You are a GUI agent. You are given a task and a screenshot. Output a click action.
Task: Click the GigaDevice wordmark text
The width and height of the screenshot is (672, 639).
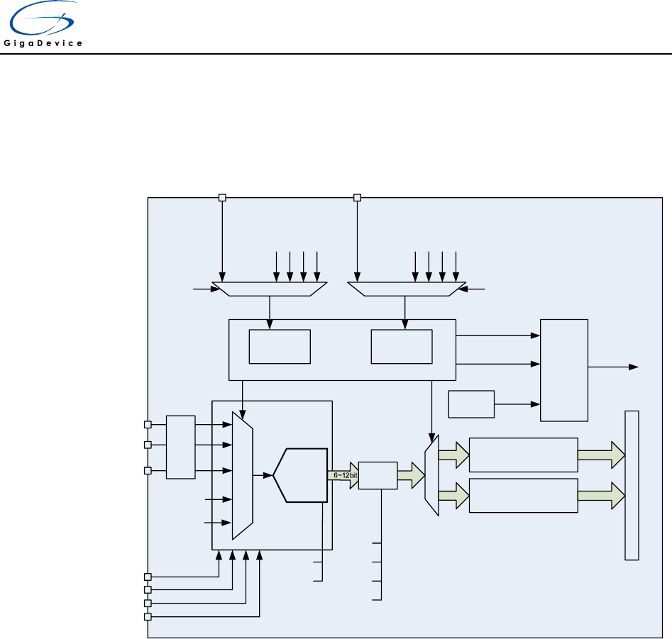click(x=43, y=43)
